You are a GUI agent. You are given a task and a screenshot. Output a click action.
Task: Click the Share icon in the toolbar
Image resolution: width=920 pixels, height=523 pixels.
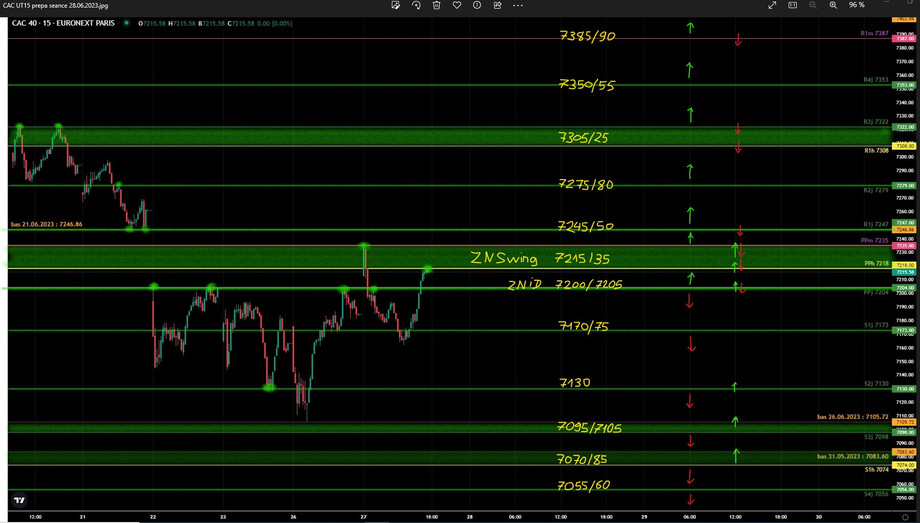click(x=497, y=6)
